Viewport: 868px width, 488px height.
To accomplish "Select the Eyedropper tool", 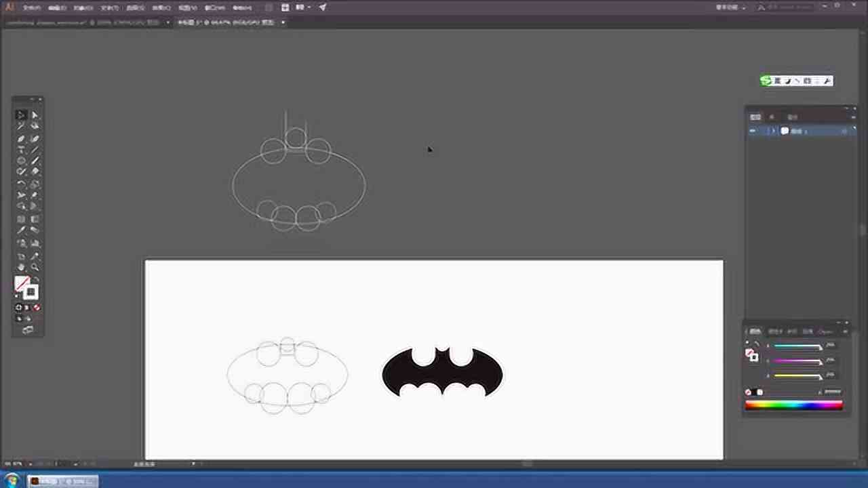I will point(21,230).
